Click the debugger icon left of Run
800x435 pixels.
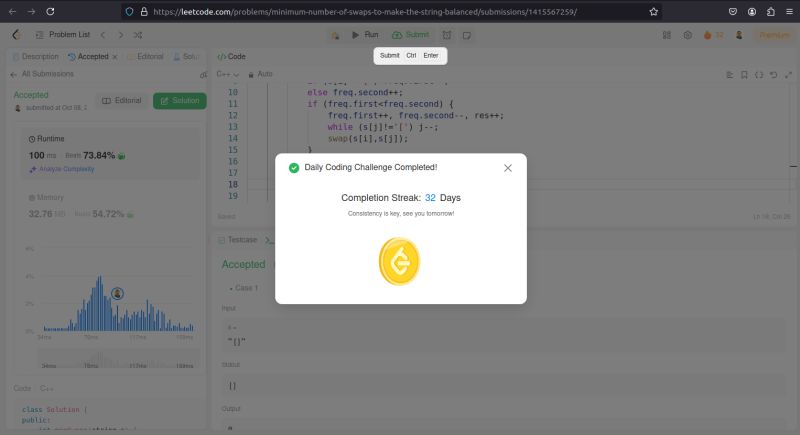tap(335, 35)
